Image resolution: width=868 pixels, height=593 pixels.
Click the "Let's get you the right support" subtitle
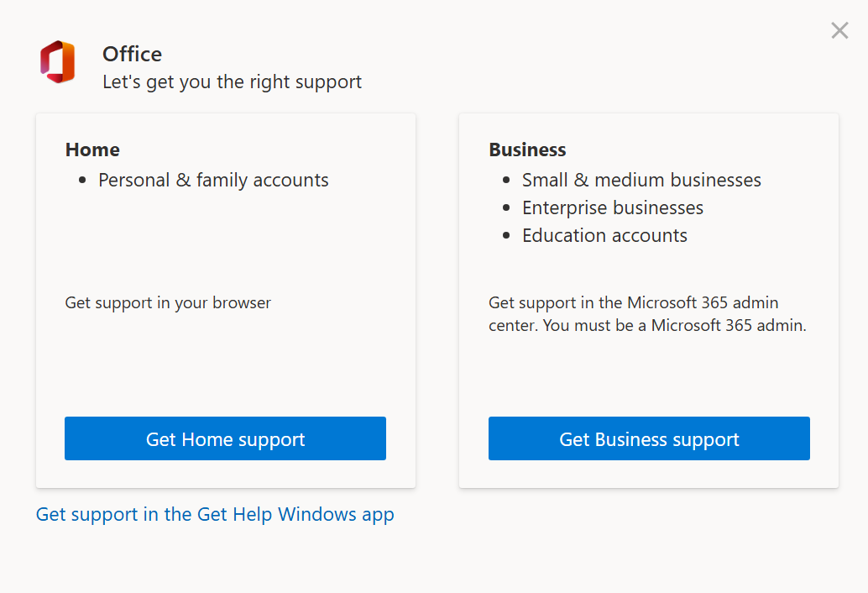(232, 82)
